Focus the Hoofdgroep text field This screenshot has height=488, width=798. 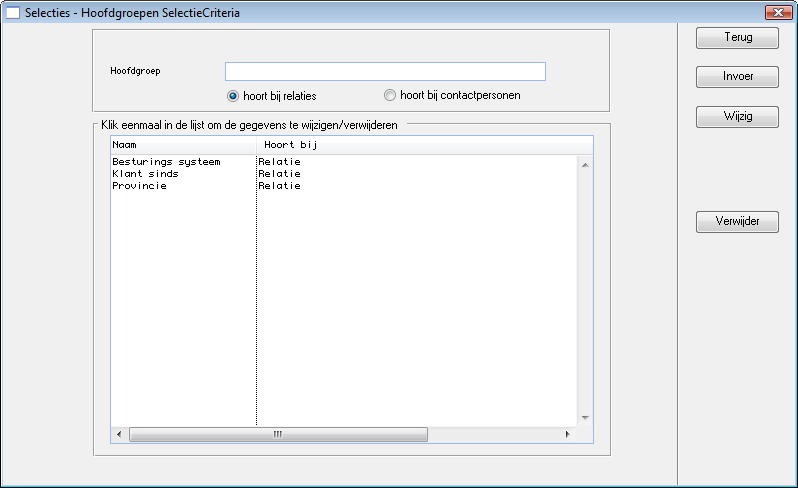coord(385,71)
